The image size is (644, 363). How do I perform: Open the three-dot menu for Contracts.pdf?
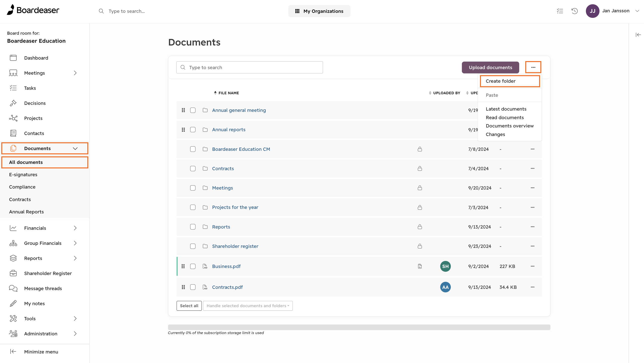[533, 287]
